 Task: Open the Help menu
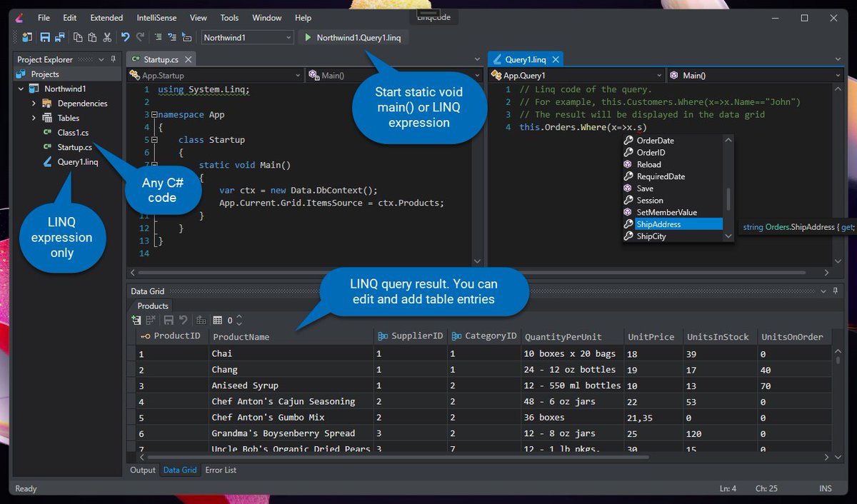[303, 17]
